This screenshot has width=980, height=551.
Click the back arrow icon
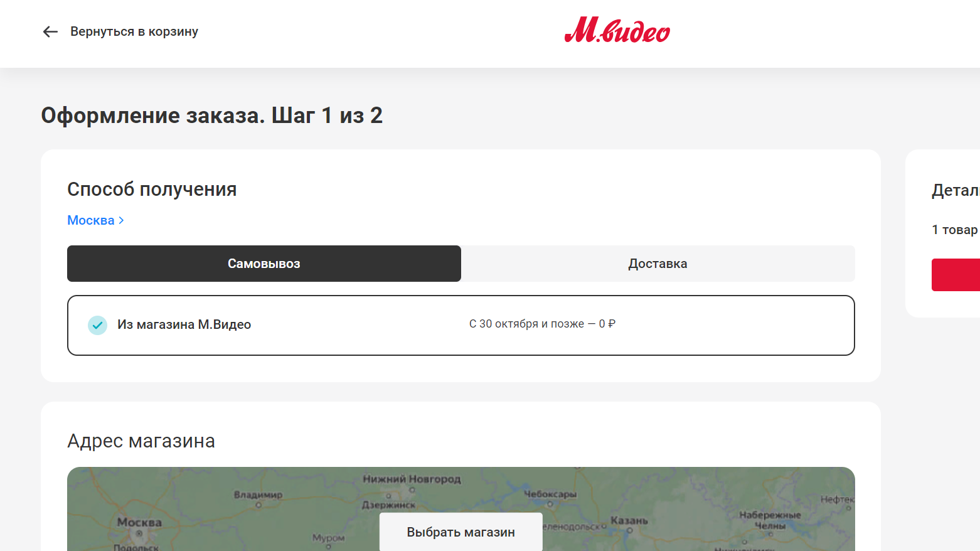pos(50,31)
